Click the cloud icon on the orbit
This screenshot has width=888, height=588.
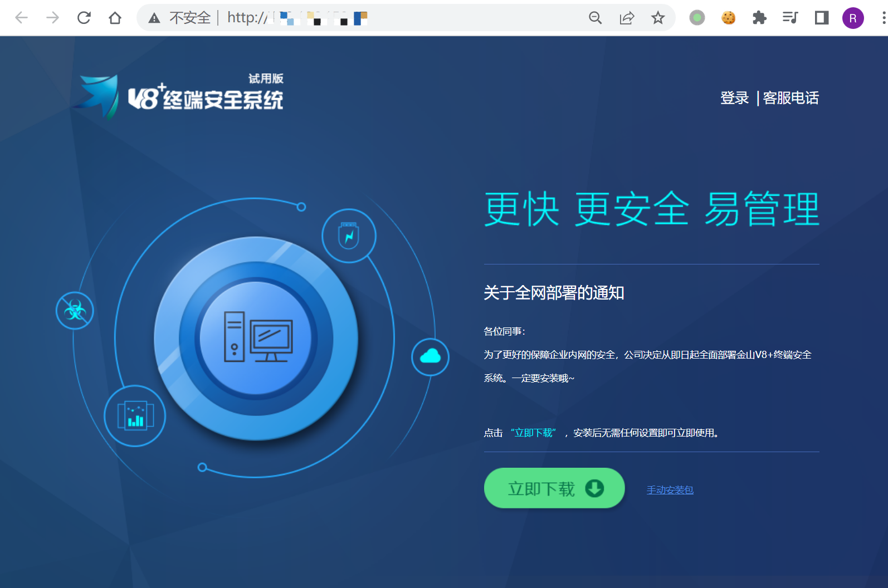pyautogui.click(x=430, y=357)
